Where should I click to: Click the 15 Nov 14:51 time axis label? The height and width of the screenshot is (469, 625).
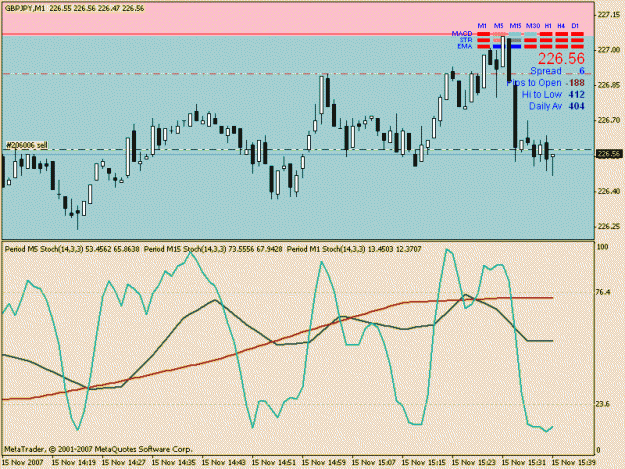pos(274,463)
